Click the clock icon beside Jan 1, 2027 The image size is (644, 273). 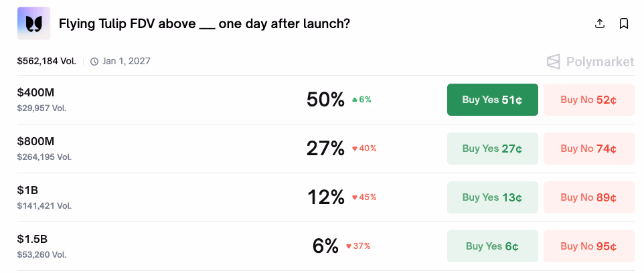pos(94,62)
